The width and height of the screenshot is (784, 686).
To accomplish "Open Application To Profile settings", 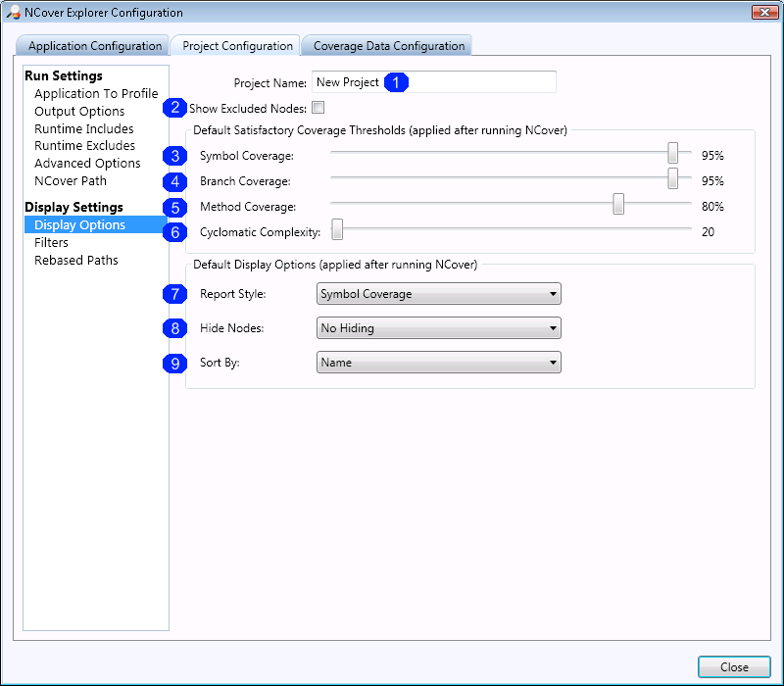I will pyautogui.click(x=96, y=93).
